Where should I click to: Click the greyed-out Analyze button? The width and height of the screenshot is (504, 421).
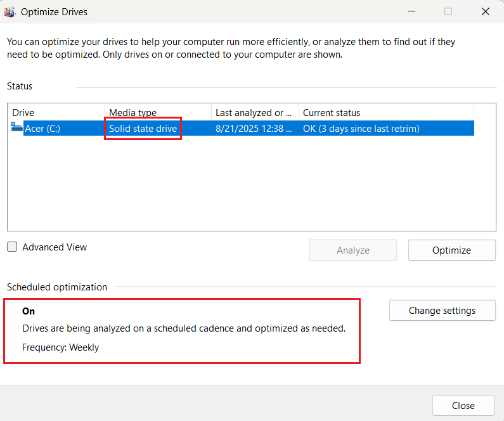click(353, 250)
